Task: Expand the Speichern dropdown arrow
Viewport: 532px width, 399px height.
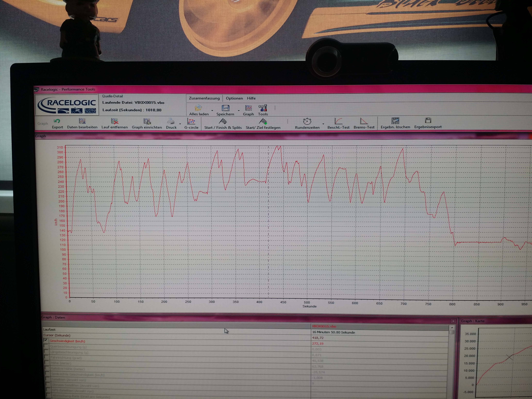Action: (x=239, y=110)
